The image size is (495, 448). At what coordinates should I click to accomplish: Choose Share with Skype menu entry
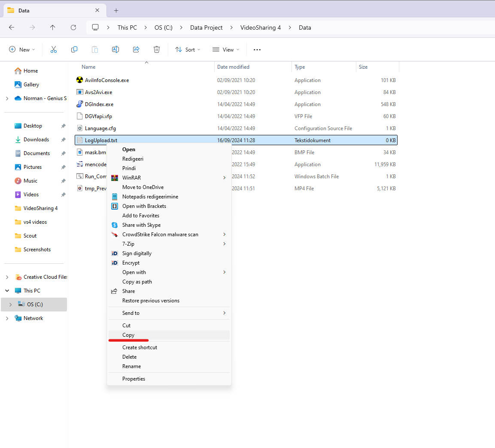click(x=169, y=225)
